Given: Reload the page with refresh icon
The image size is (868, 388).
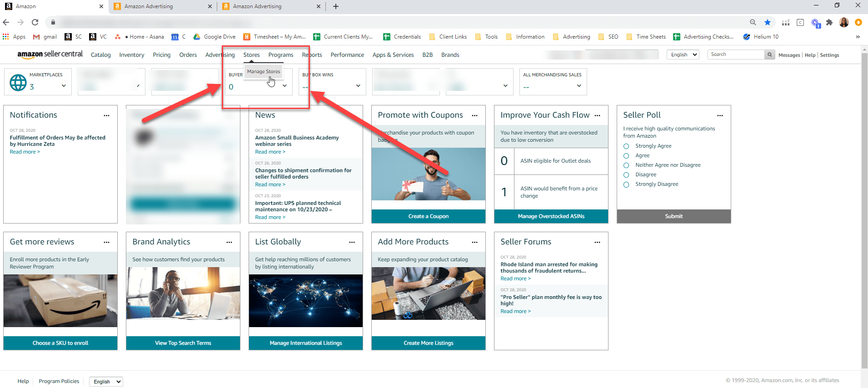Looking at the screenshot, I should coord(35,22).
